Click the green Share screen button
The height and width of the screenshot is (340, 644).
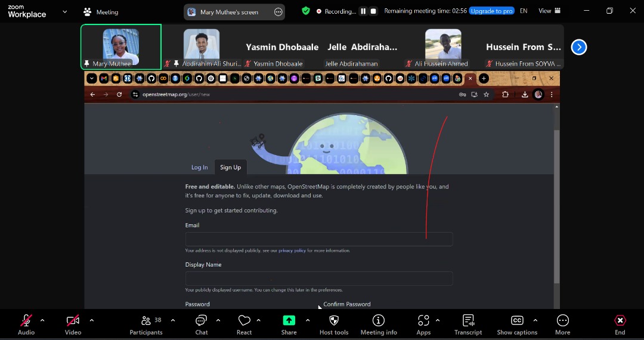point(289,325)
